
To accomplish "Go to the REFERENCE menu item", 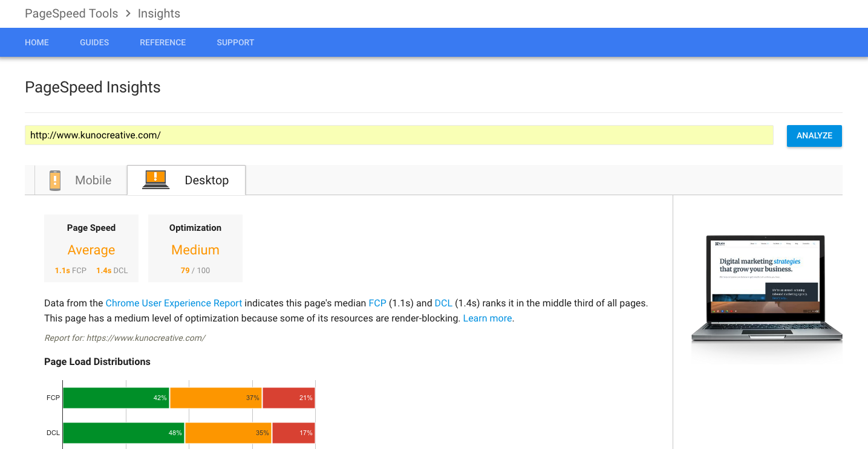I will [x=163, y=42].
